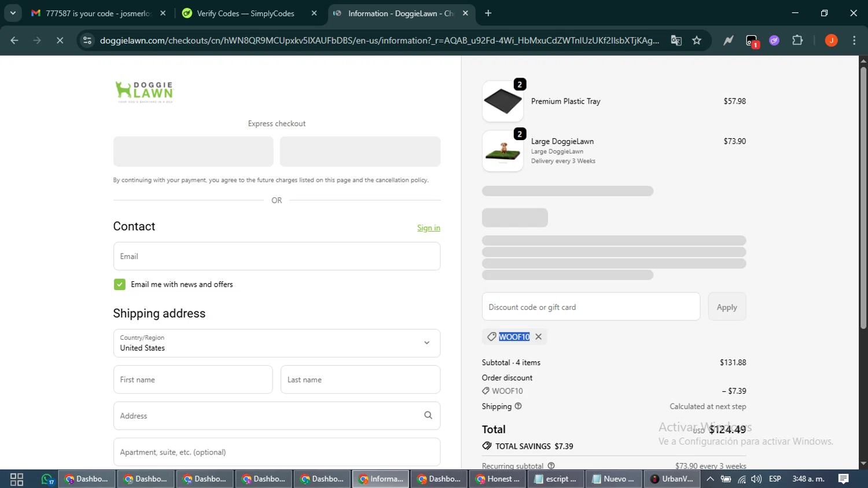Show Shipping info help icon
Viewport: 868px width, 488px height.
click(518, 406)
